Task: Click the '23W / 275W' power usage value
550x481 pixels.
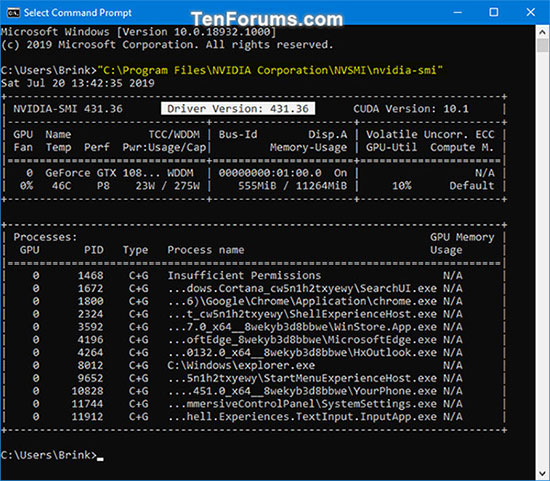Action: coord(168,186)
